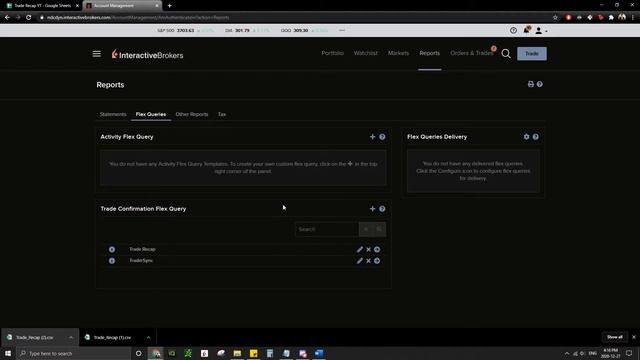Show info for Trade Recap query

[x=112, y=249]
